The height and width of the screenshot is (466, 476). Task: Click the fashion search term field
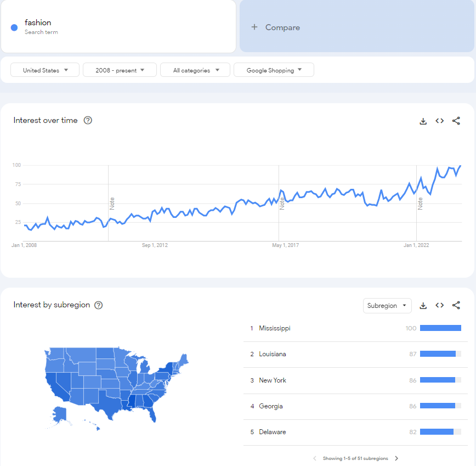[121, 26]
